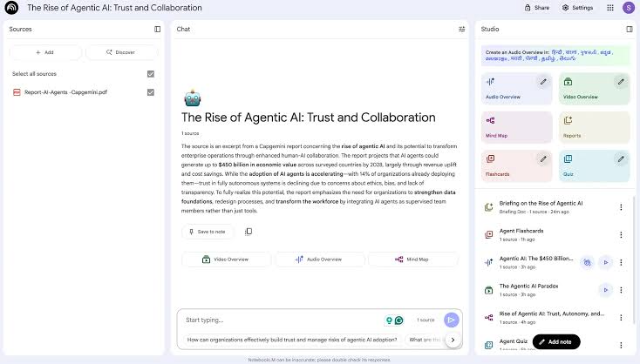
Task: Toggle Select all sources checkbox
Action: pos(151,74)
